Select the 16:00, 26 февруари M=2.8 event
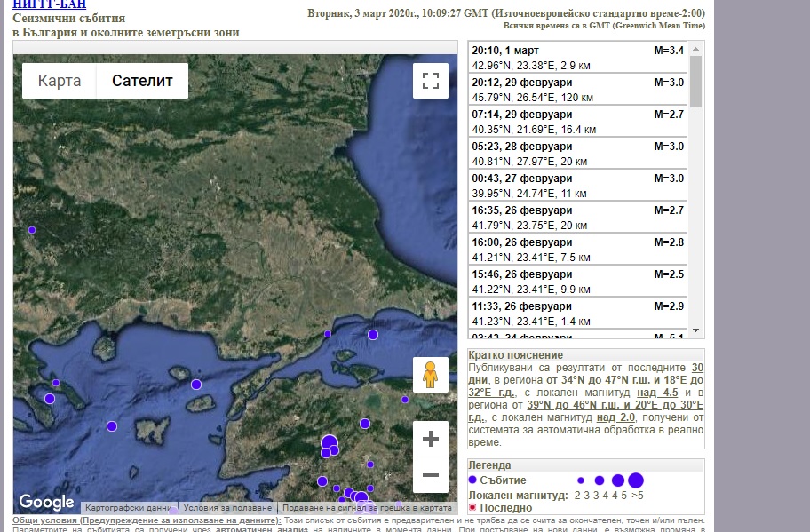The height and width of the screenshot is (532, 810). click(x=577, y=250)
